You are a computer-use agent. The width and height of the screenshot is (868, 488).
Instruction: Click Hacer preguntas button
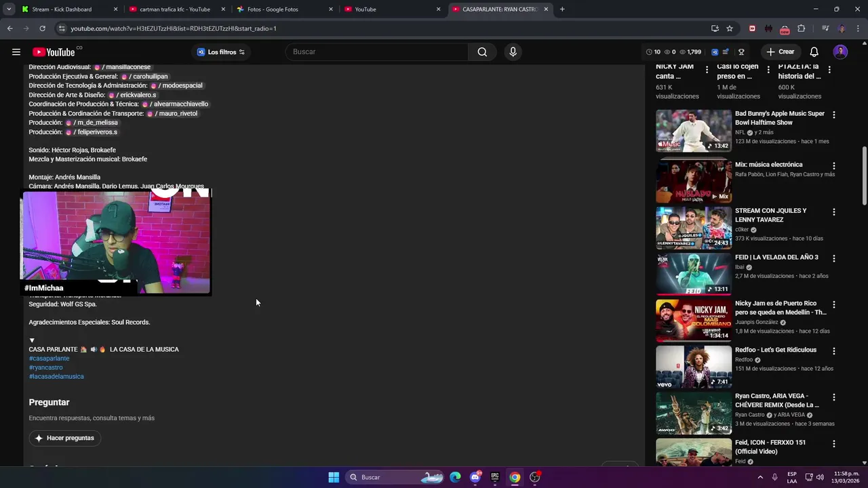[x=64, y=439]
